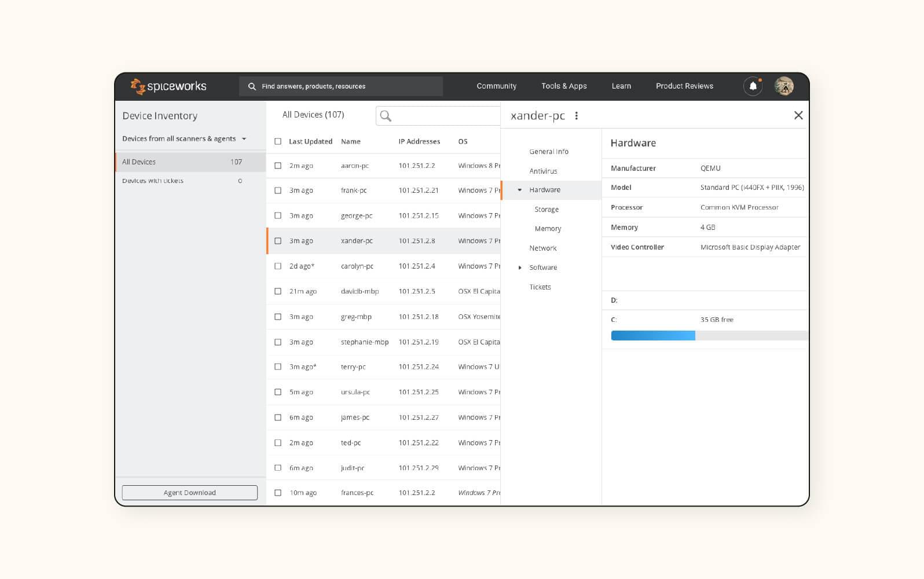
Task: Click 35 GB free text
Action: coord(717,320)
